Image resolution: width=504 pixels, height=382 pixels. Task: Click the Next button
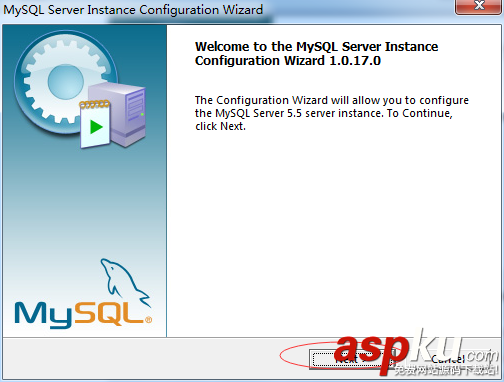point(352,359)
